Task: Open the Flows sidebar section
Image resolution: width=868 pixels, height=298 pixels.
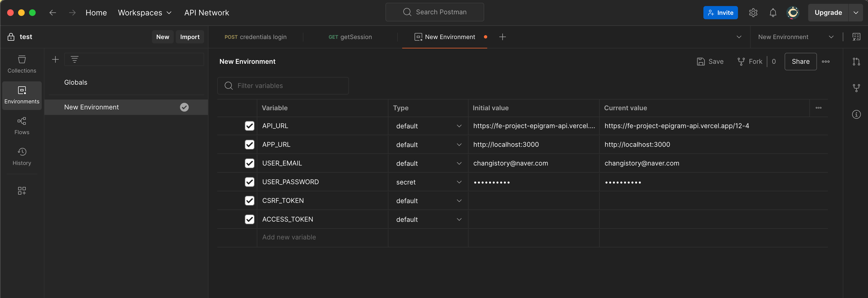Action: pos(22,126)
